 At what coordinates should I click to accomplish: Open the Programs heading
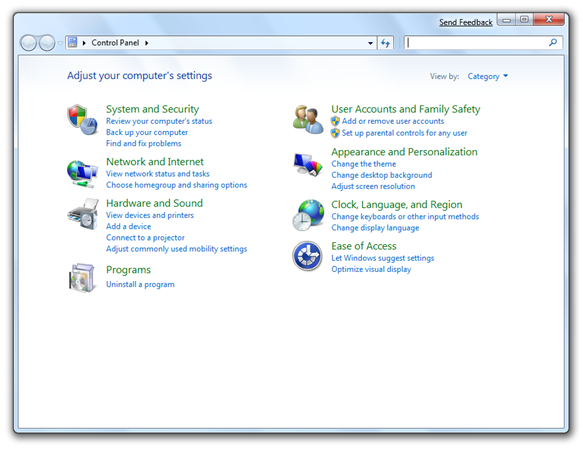pos(128,270)
